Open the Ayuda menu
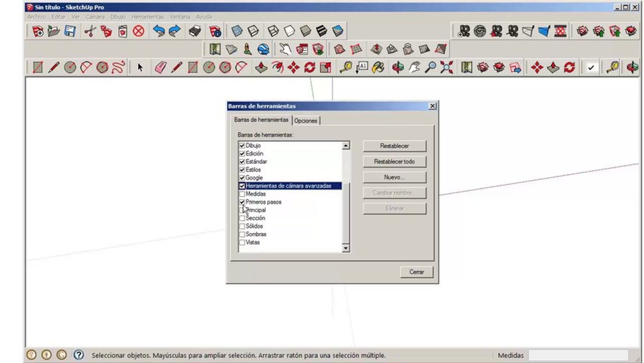Screen dimensions: 644x363 click(x=204, y=17)
